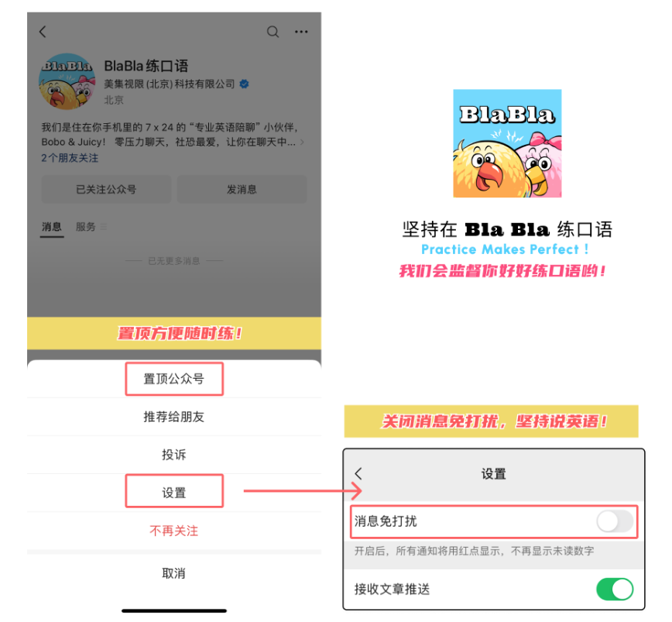Choose 置顶公众号 in the action sheet
The image size is (672, 622).
(174, 379)
